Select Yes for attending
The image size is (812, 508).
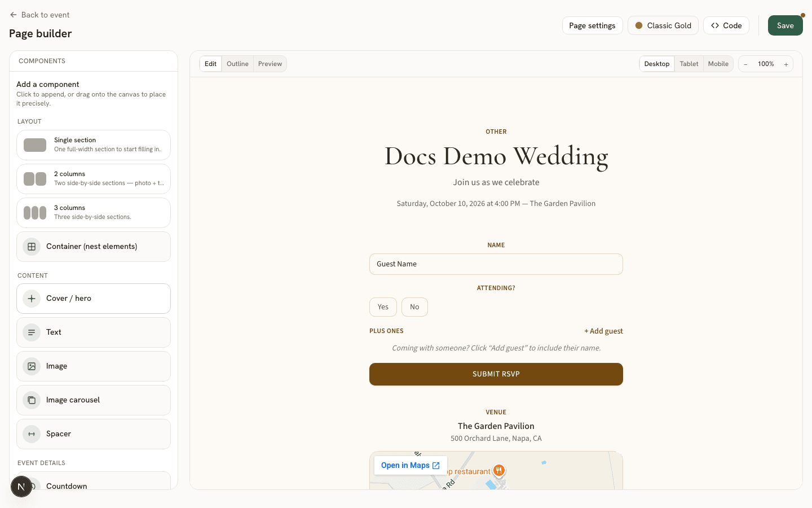pos(383,307)
